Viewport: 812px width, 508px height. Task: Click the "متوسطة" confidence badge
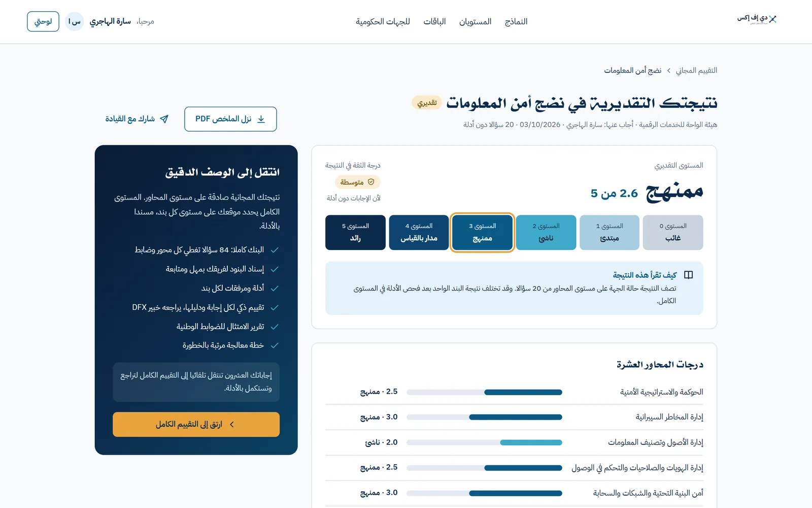coord(357,182)
